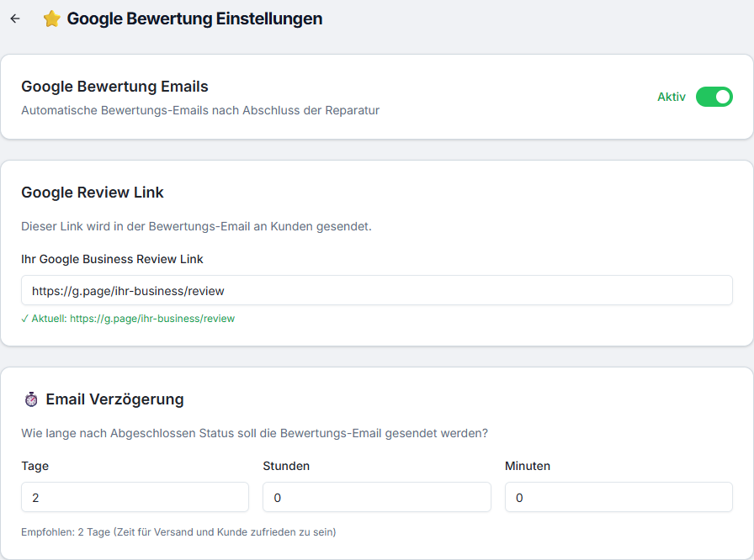
Task: Go back using the left arrow
Action: tap(15, 18)
